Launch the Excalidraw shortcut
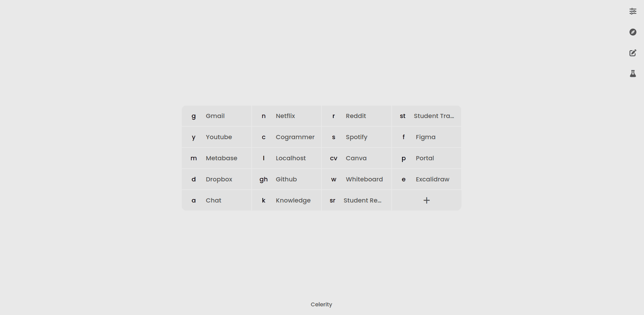 [426, 179]
